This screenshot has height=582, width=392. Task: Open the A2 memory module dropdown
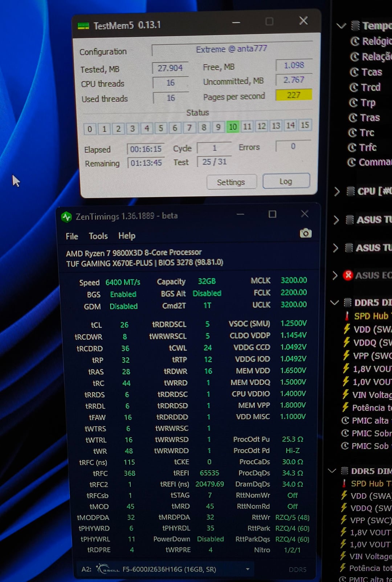click(248, 569)
